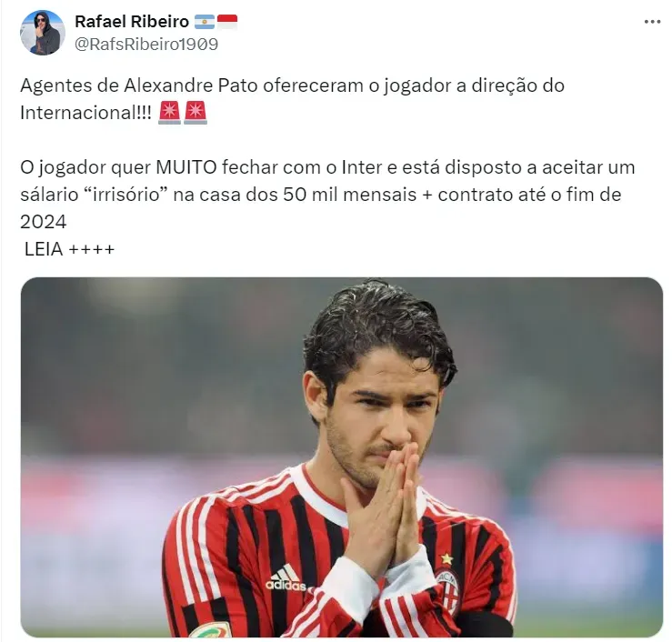This screenshot has height=642, width=672.
Task: Click the LEIA ++++ text line
Action: click(x=69, y=249)
